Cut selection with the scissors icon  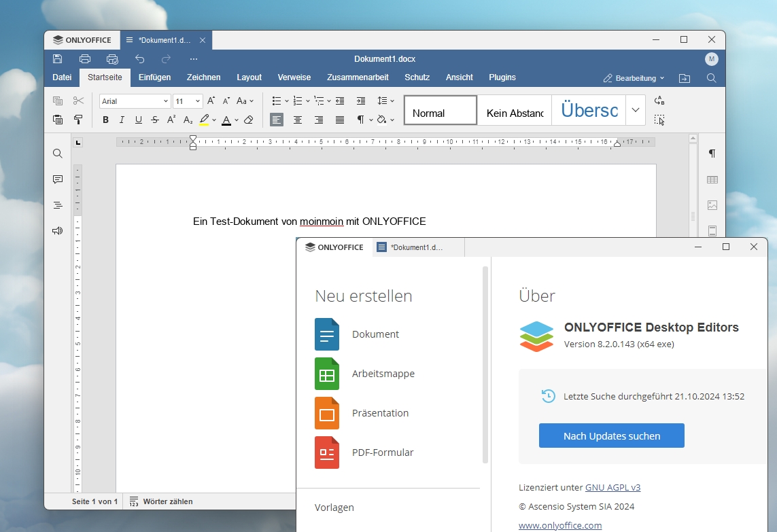(x=78, y=101)
